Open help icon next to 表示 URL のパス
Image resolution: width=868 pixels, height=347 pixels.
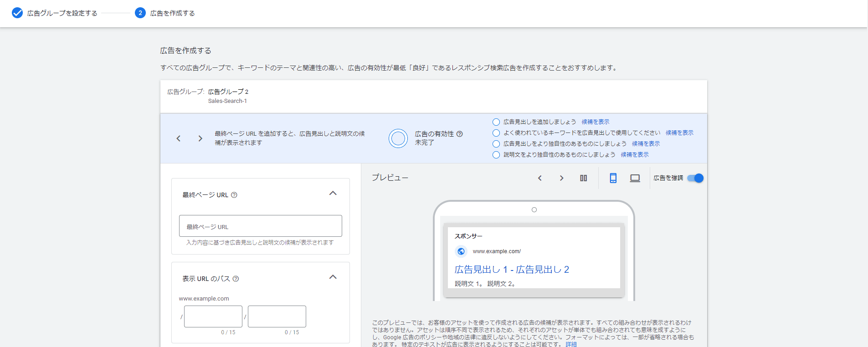click(x=236, y=279)
